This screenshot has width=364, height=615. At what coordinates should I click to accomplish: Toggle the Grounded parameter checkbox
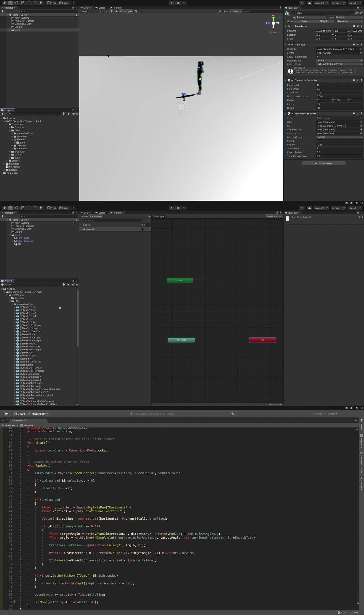point(142,229)
